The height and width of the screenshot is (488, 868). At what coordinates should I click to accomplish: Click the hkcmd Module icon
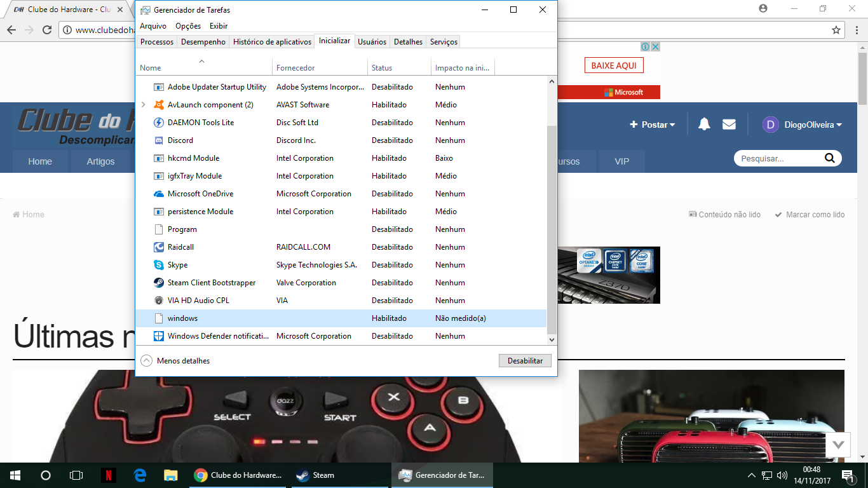tap(159, 158)
